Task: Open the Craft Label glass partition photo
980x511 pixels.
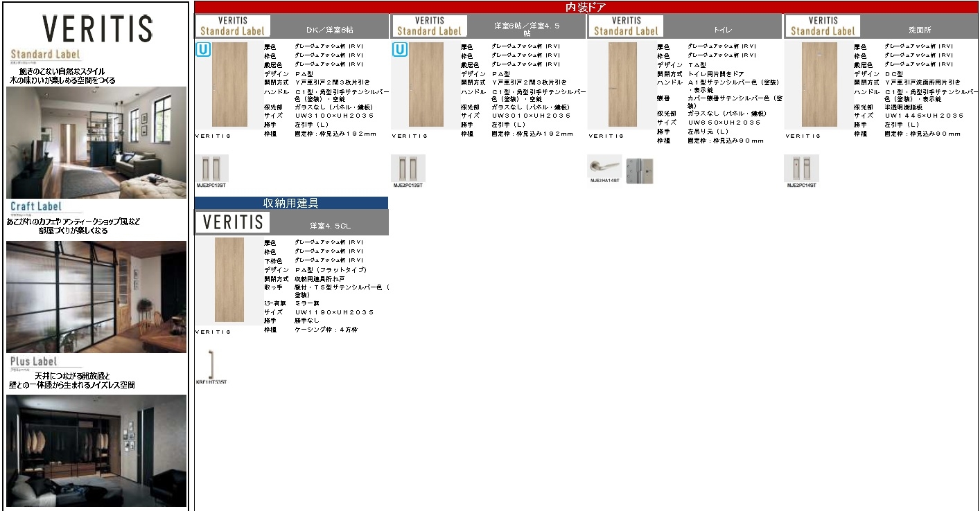Action: pyautogui.click(x=96, y=297)
